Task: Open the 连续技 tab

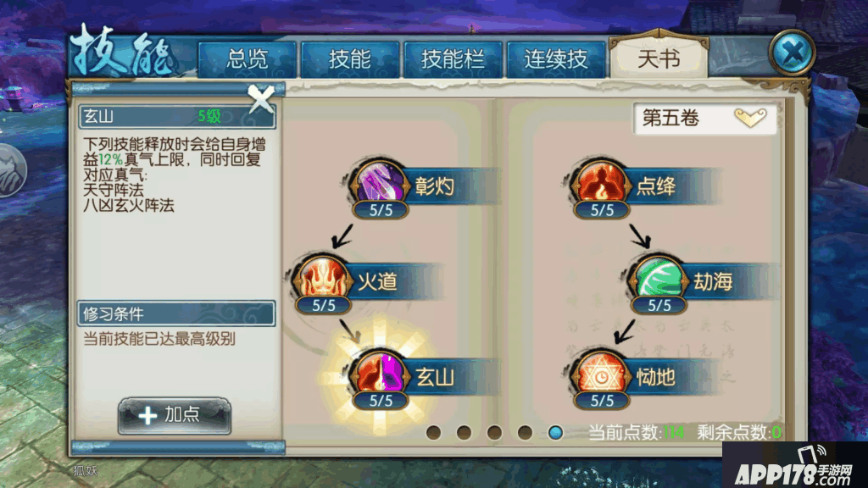Action: 556,58
